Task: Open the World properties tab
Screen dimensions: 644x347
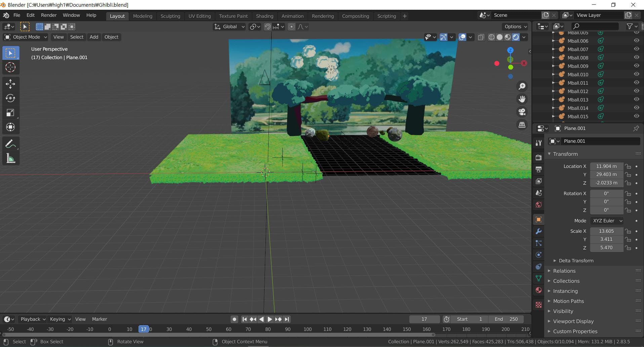Action: [x=539, y=205]
